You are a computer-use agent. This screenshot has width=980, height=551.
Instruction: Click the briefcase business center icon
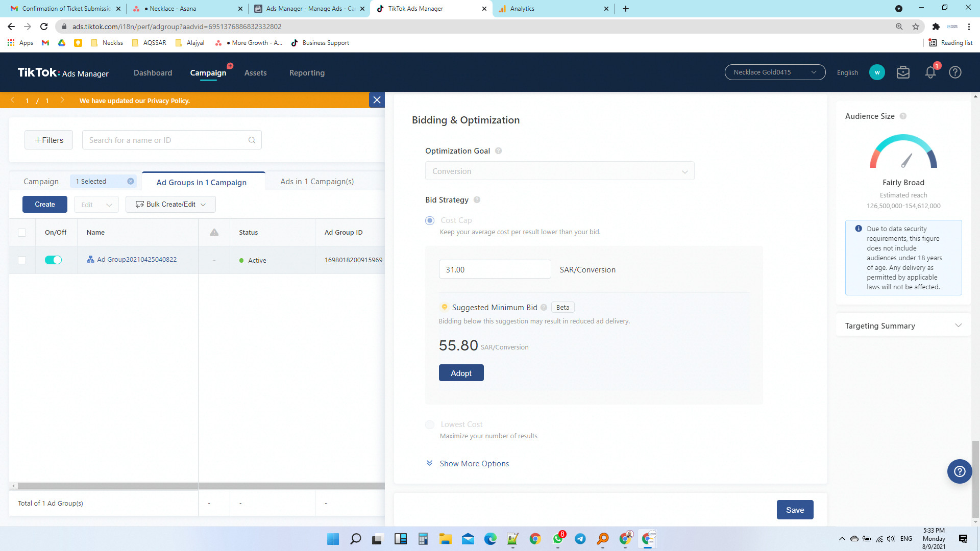[903, 72]
